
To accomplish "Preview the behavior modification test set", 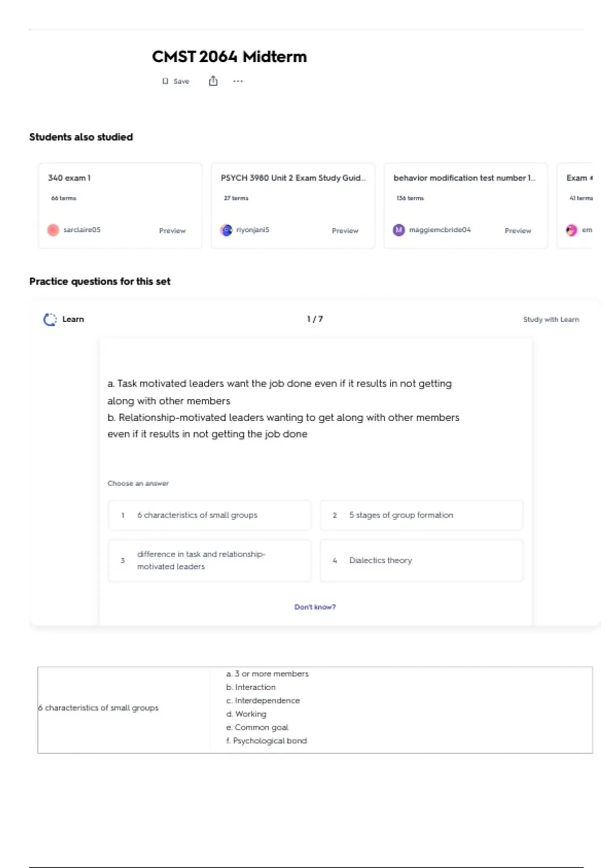I will tap(518, 231).
